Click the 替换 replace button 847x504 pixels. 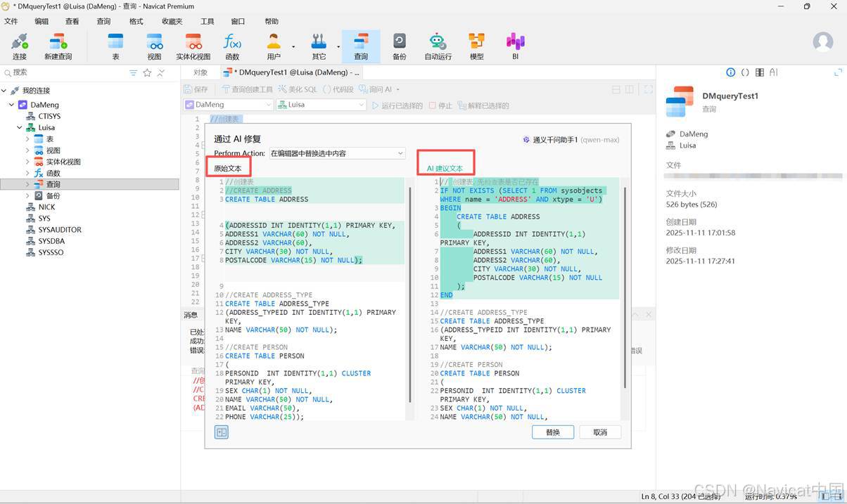click(553, 432)
